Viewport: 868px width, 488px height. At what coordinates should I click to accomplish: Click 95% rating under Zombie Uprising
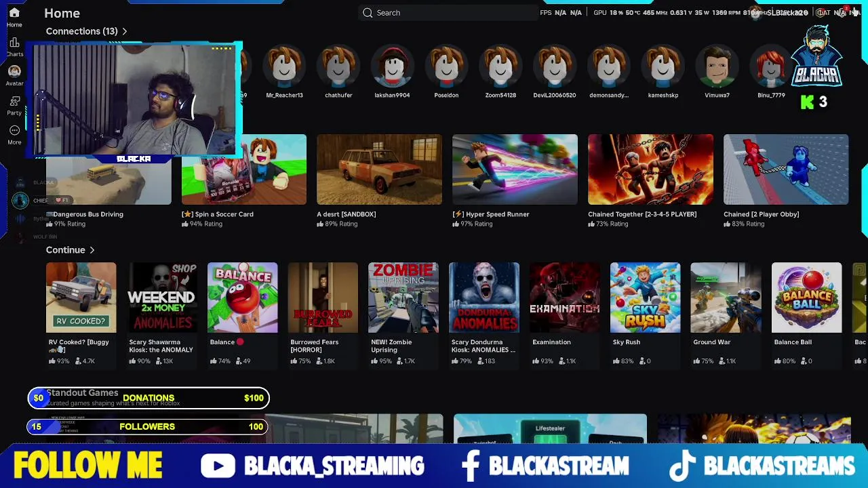click(x=381, y=361)
